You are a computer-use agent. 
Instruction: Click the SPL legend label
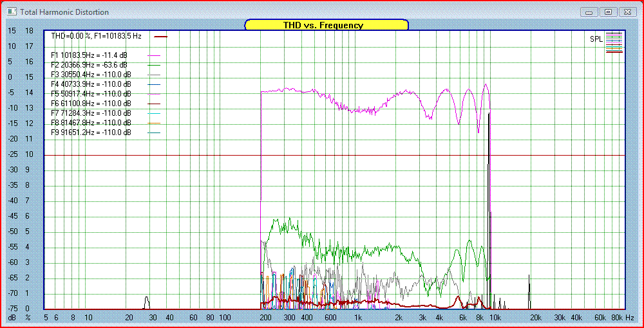596,39
